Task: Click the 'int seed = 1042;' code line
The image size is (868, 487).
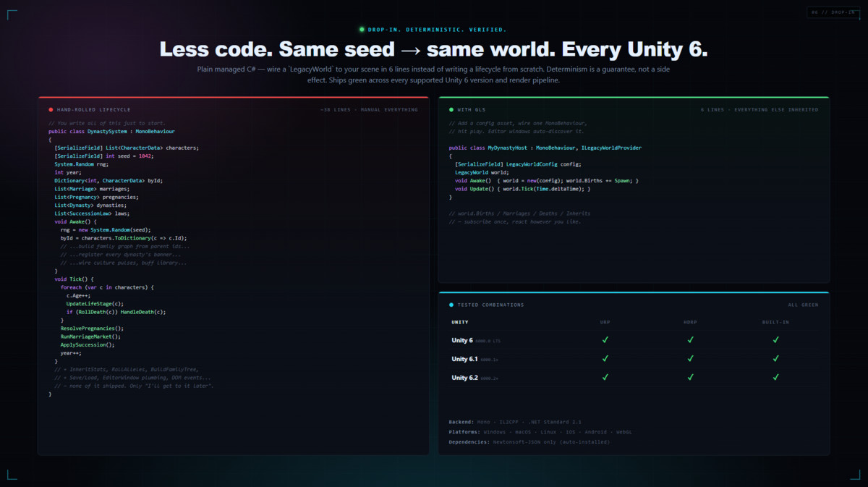Action: [104, 156]
